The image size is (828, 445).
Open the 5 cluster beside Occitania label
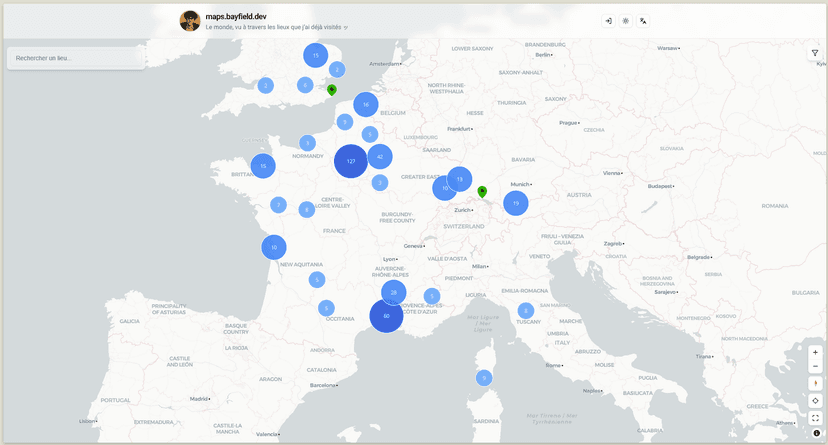326,308
